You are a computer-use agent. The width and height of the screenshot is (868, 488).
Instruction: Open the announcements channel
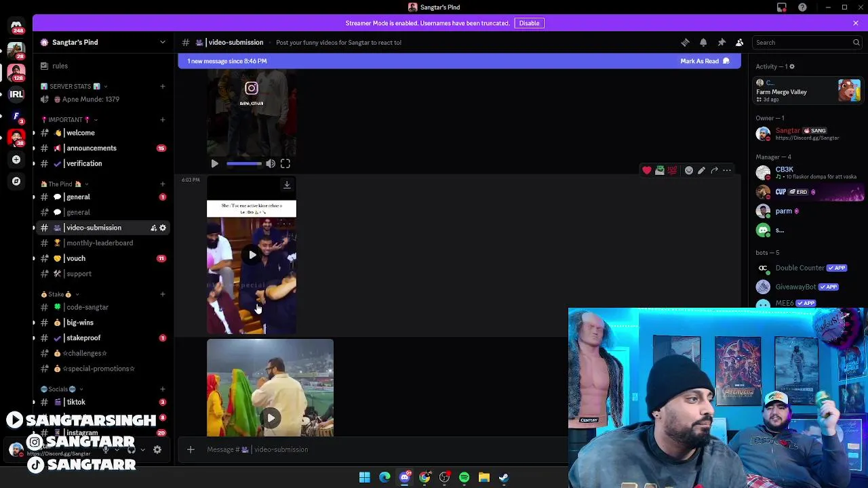102,148
